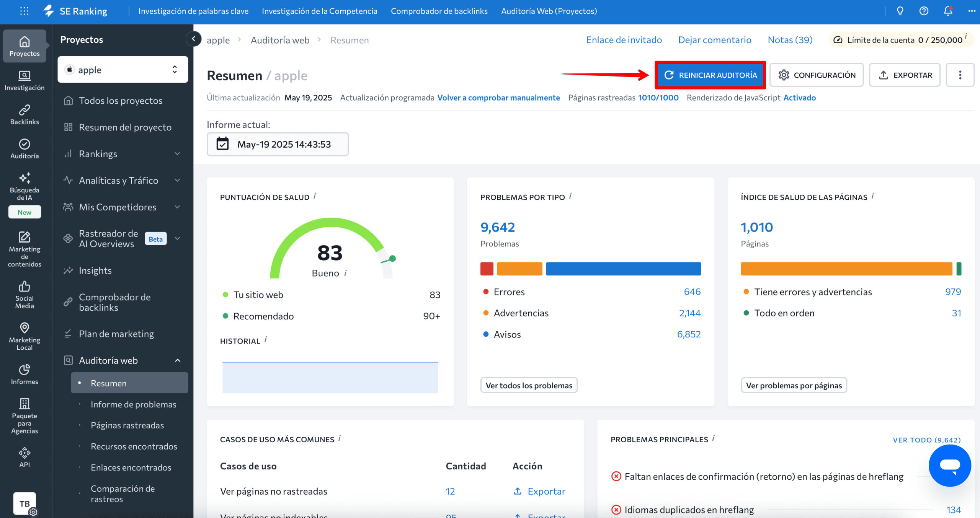Click the Historial chart area
This screenshot has height=518, width=980.
click(330, 377)
